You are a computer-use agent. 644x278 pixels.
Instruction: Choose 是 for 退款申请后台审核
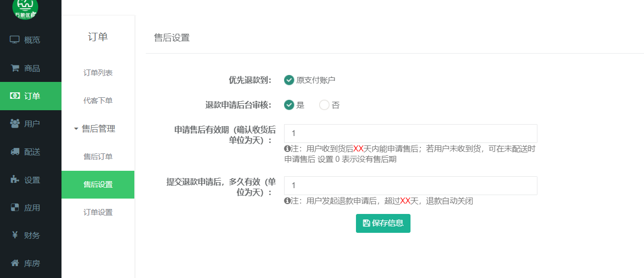289,105
